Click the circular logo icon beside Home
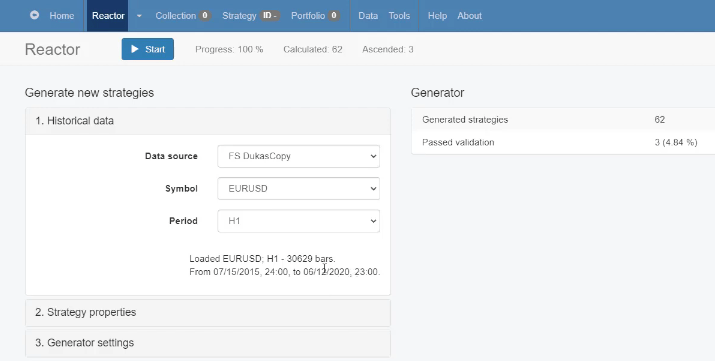 [34, 15]
